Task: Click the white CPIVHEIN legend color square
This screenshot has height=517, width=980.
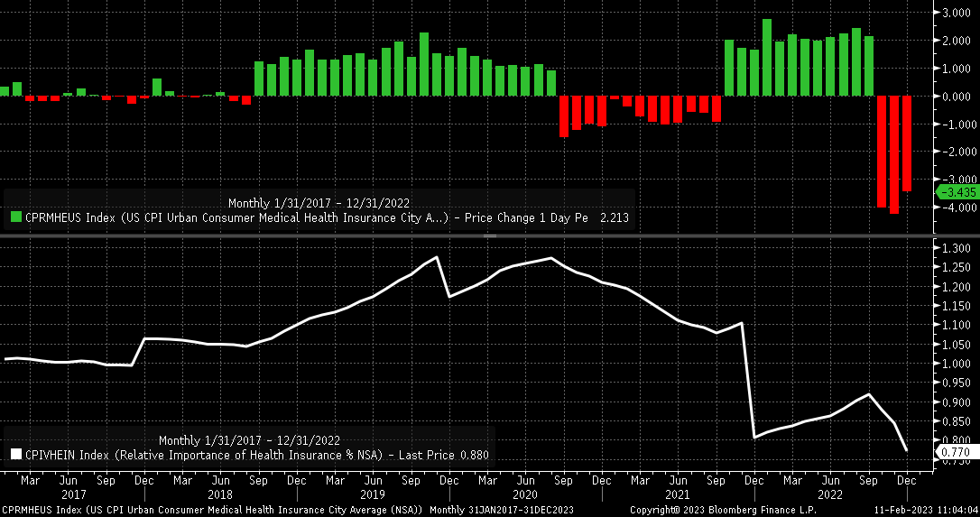Action: tap(16, 455)
